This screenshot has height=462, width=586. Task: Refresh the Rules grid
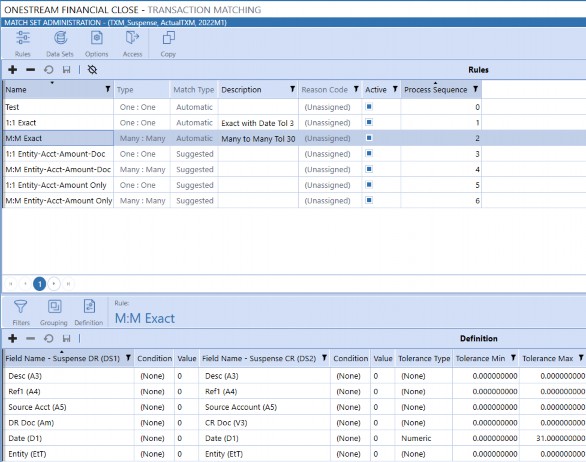(x=49, y=70)
